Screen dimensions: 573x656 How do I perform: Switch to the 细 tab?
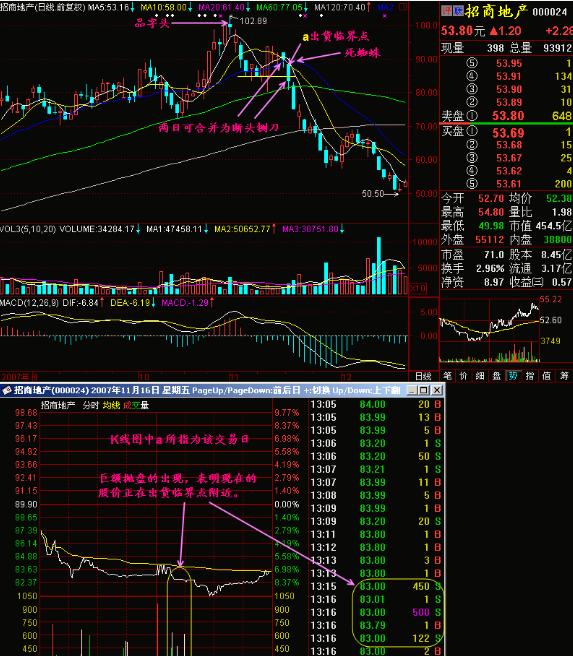(480, 376)
